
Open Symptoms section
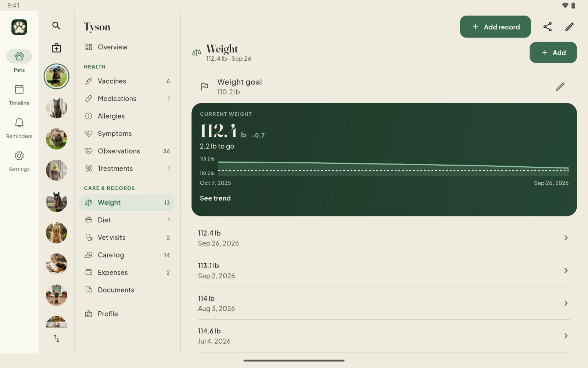tap(127, 134)
